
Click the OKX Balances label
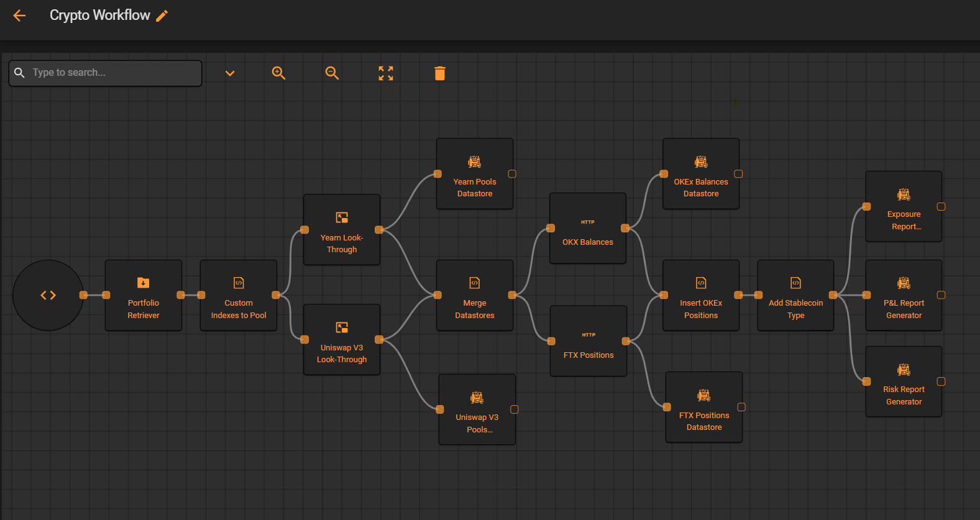coord(588,242)
